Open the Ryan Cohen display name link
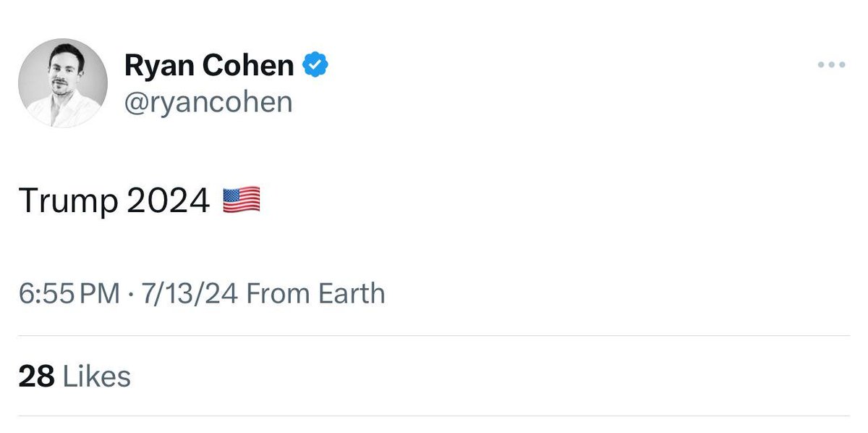This screenshot has height=433, width=868. point(210,66)
